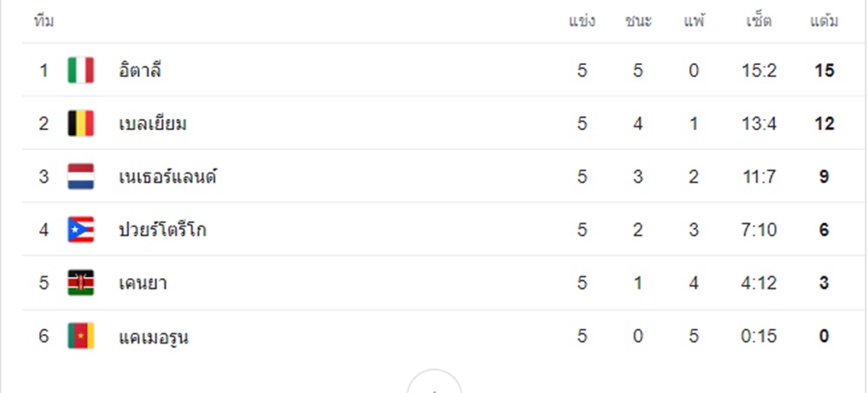Viewport: 868px width, 393px height.
Task: Expand standings with the round chevron button
Action: click(x=434, y=382)
